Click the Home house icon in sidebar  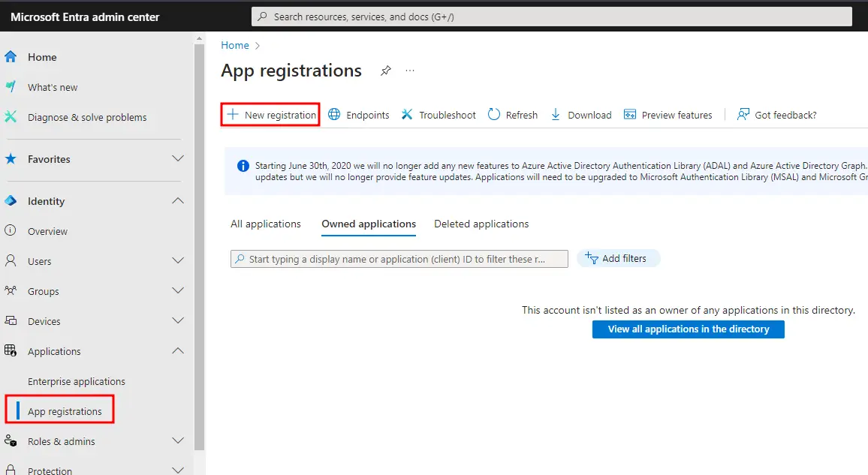pos(11,56)
